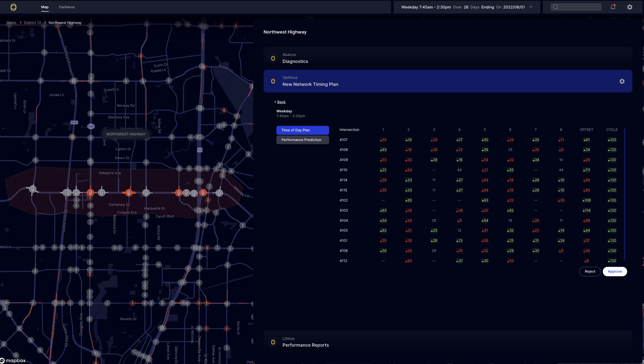Open global settings gear in top bar
The image size is (644, 364).
point(629,7)
